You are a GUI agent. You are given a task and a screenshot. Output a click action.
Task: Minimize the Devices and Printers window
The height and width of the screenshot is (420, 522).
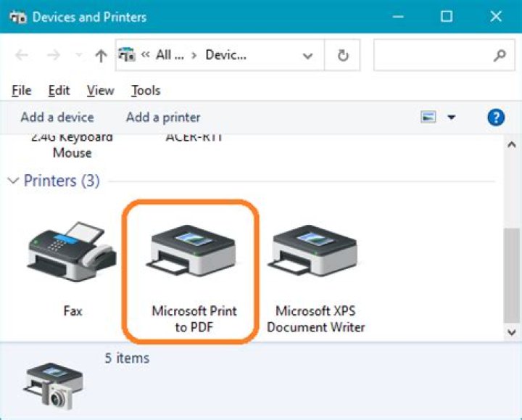point(398,16)
